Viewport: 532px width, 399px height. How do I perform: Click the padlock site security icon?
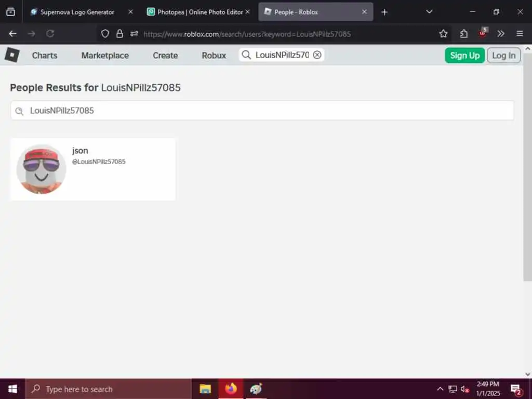pyautogui.click(x=119, y=34)
